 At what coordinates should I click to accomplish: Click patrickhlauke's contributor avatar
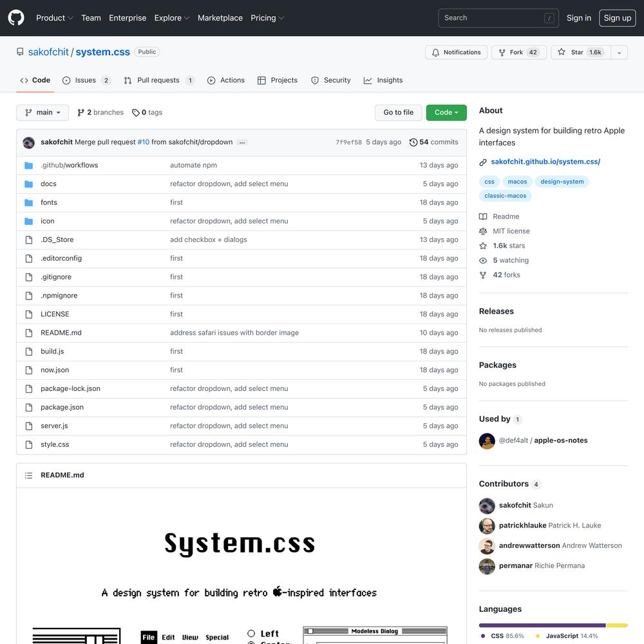point(487,526)
